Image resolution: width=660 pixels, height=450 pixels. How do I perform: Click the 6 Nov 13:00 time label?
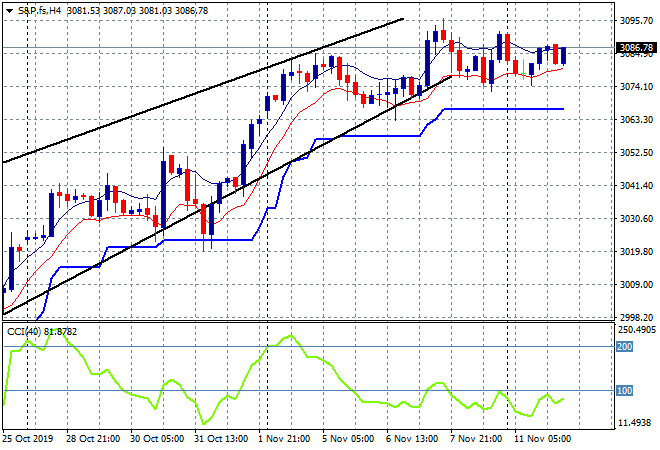coord(412,439)
